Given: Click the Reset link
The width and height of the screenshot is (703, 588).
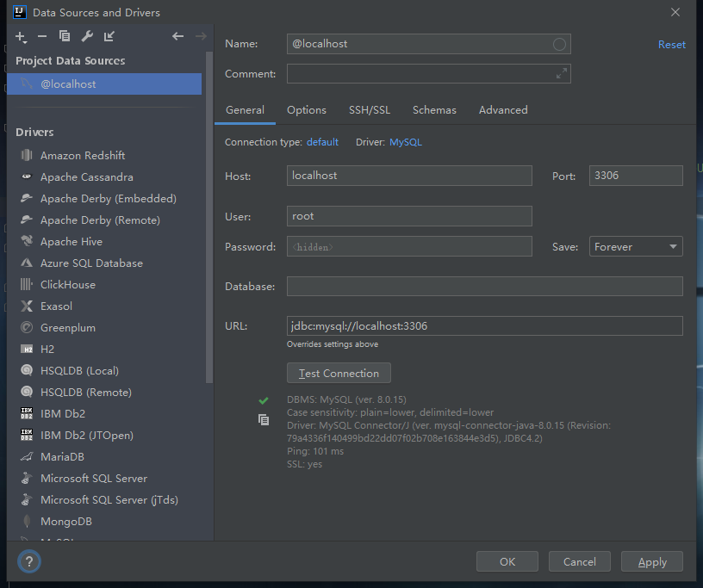Looking at the screenshot, I should [x=672, y=45].
